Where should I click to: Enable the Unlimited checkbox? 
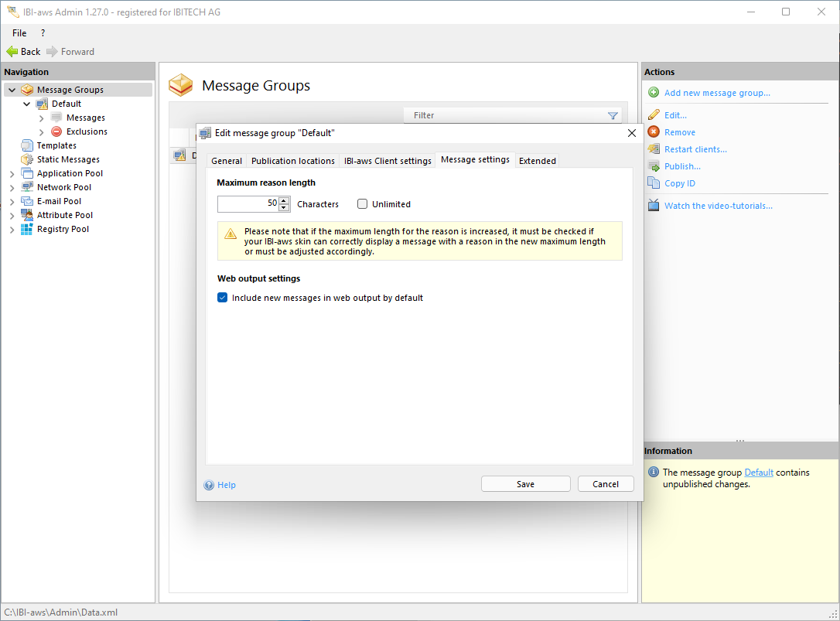pyautogui.click(x=362, y=204)
